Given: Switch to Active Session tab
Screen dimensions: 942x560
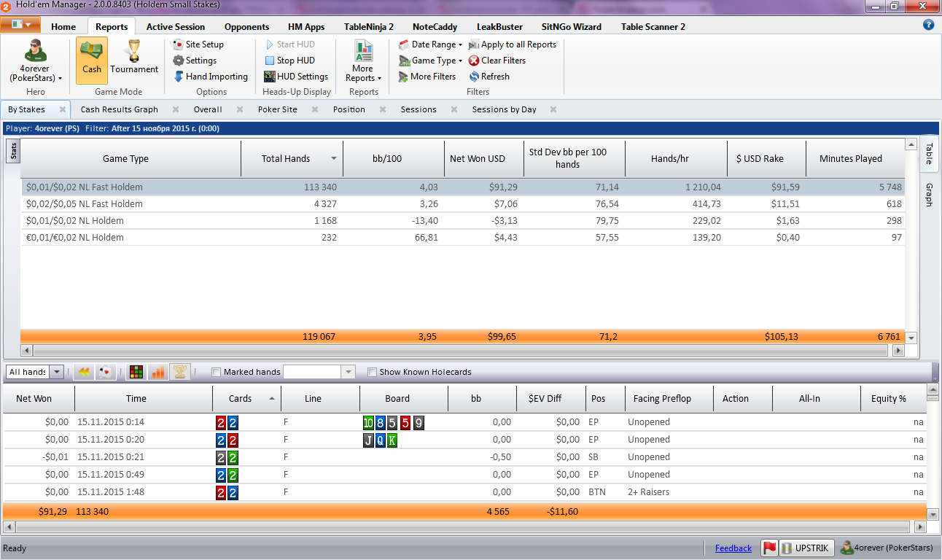Looking at the screenshot, I should click(x=176, y=27).
